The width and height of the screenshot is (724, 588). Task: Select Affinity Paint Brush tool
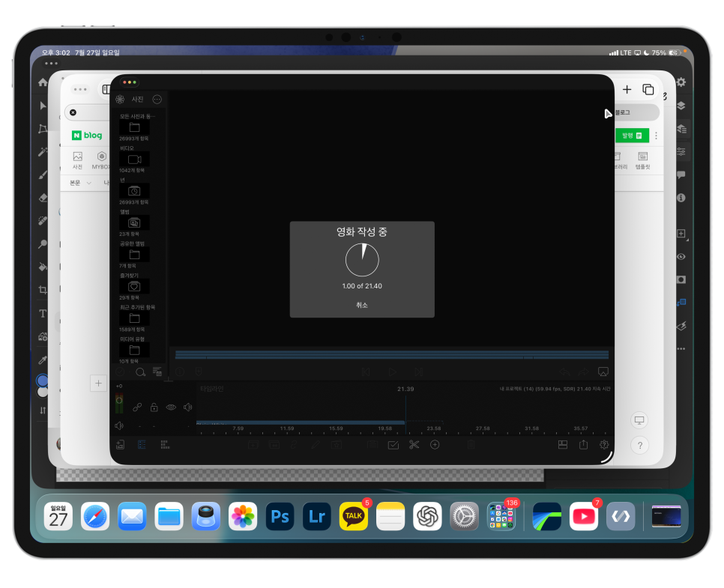coord(43,175)
